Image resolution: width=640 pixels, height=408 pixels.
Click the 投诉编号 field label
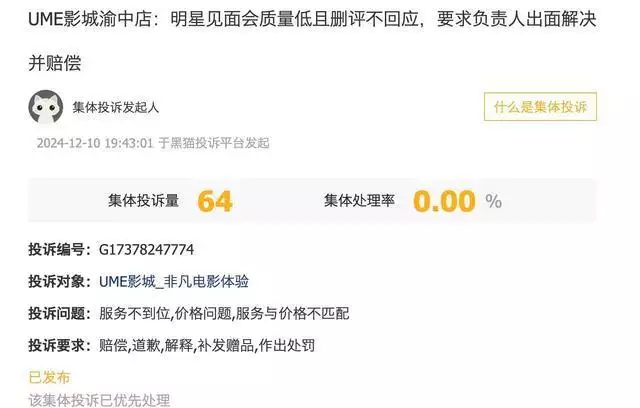point(60,249)
